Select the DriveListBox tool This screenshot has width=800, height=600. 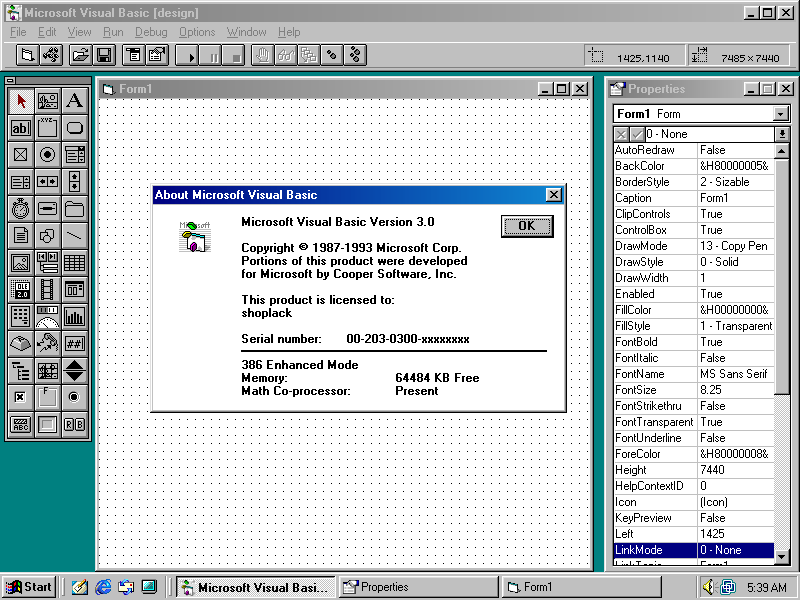(47, 209)
